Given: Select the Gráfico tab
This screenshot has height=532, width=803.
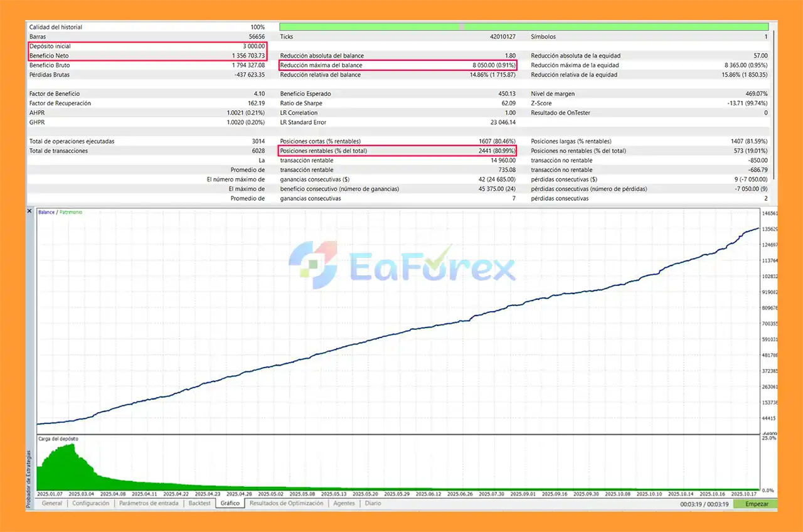Looking at the screenshot, I should point(230,503).
